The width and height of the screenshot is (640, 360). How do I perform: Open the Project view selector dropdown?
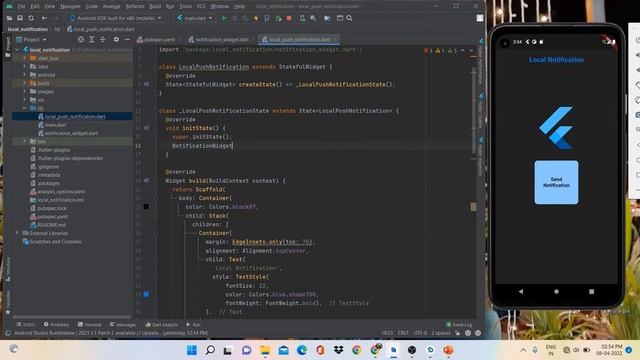point(31,39)
